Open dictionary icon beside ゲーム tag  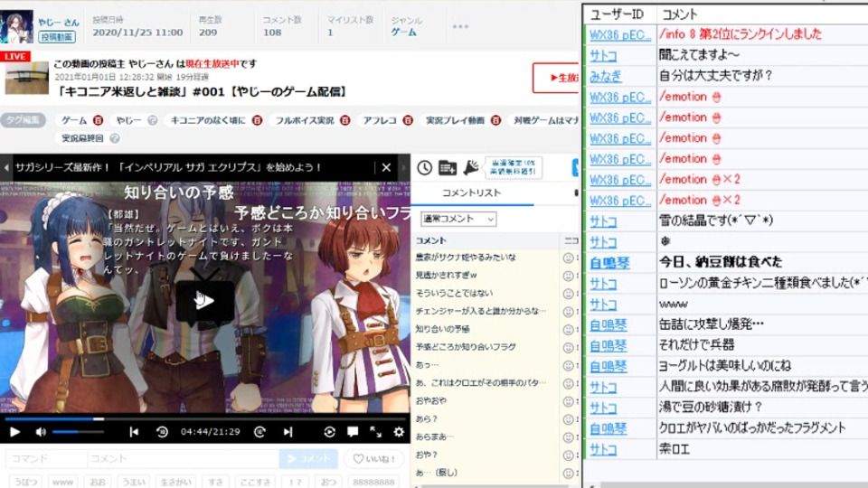[x=98, y=120]
